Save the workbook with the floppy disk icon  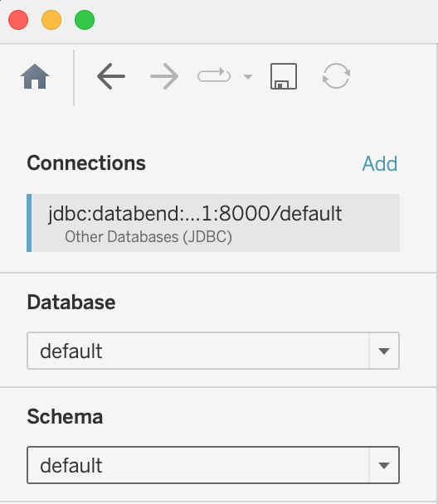tap(284, 76)
